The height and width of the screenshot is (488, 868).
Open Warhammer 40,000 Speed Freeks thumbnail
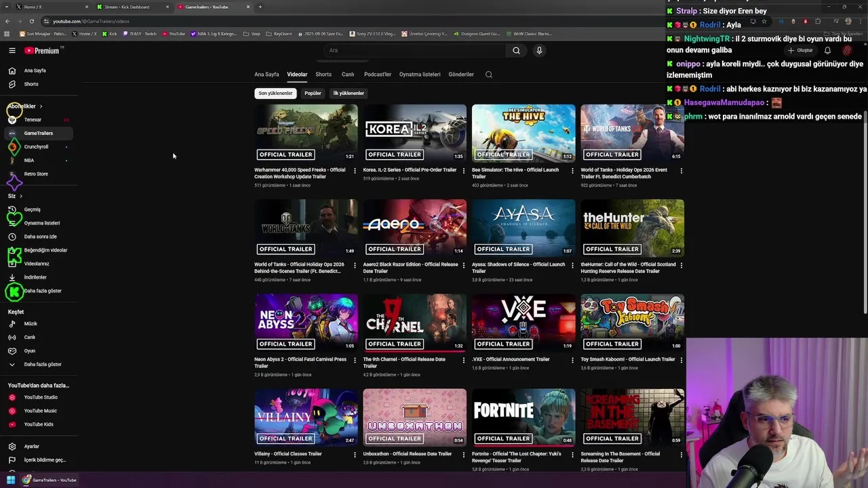pyautogui.click(x=306, y=133)
